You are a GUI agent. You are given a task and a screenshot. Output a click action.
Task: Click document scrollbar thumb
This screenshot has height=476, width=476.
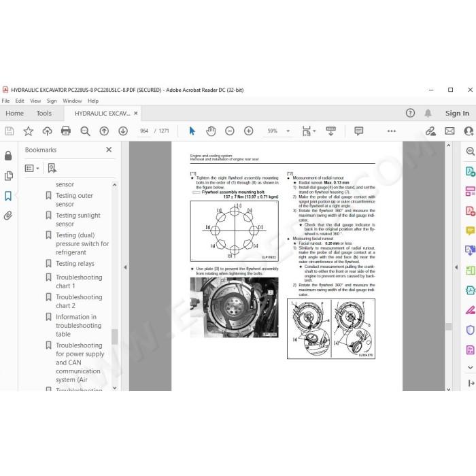tap(448, 326)
